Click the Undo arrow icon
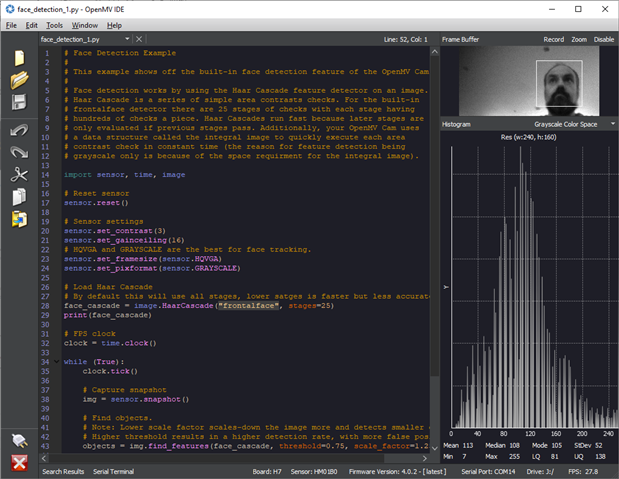The width and height of the screenshot is (619, 479). [x=18, y=131]
